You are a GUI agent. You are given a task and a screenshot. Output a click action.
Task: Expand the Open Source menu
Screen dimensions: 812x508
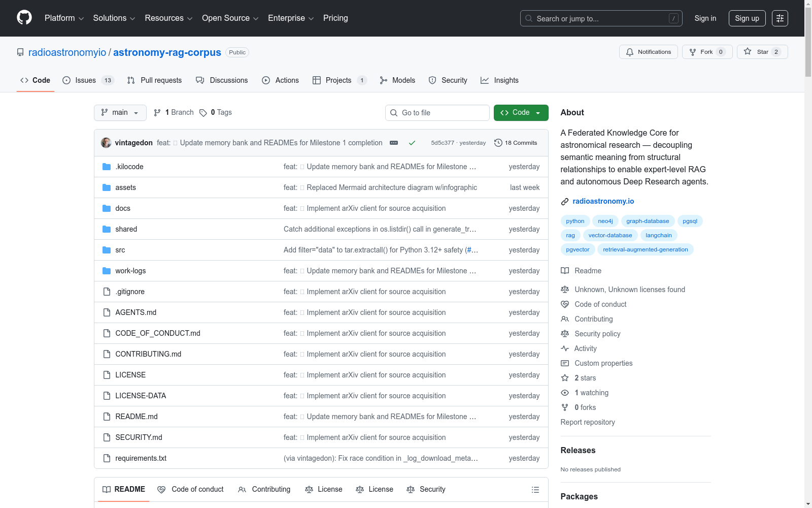pos(230,18)
